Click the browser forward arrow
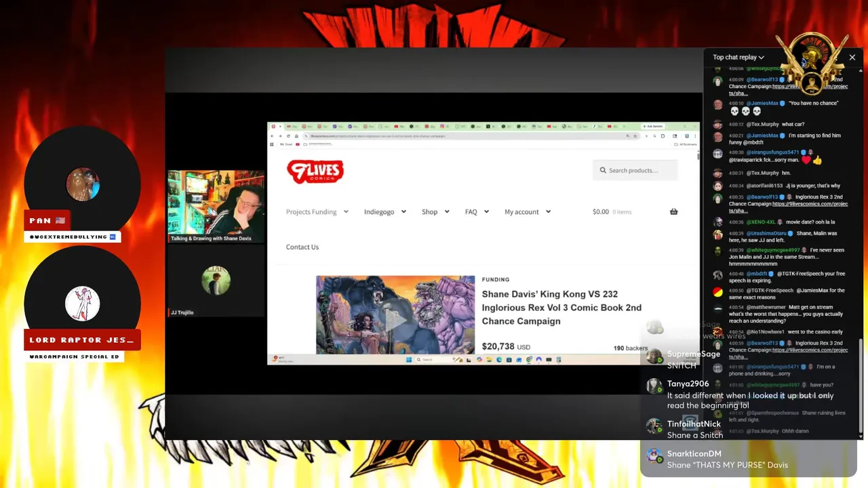Viewport: 868px width, 488px height. [280, 136]
